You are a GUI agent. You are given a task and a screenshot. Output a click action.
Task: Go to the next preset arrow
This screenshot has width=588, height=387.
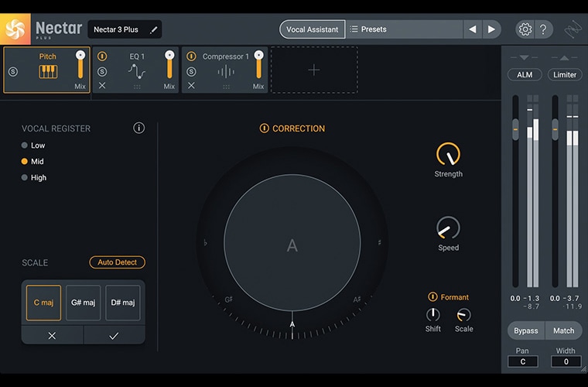491,29
